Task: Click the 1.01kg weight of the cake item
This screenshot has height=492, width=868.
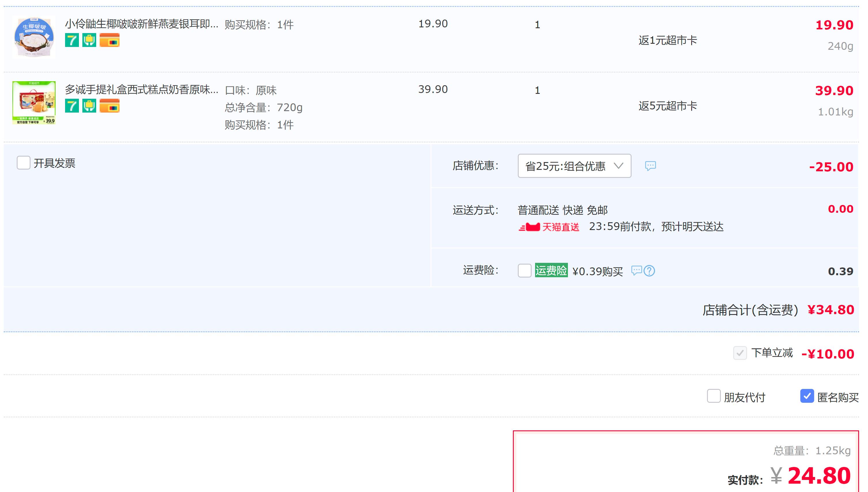Action: [x=835, y=112]
